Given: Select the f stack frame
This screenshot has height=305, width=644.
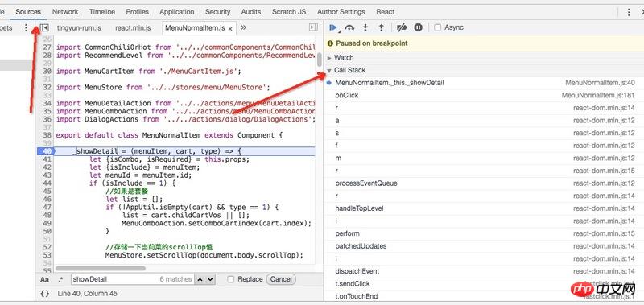Looking at the screenshot, I should [x=484, y=146].
